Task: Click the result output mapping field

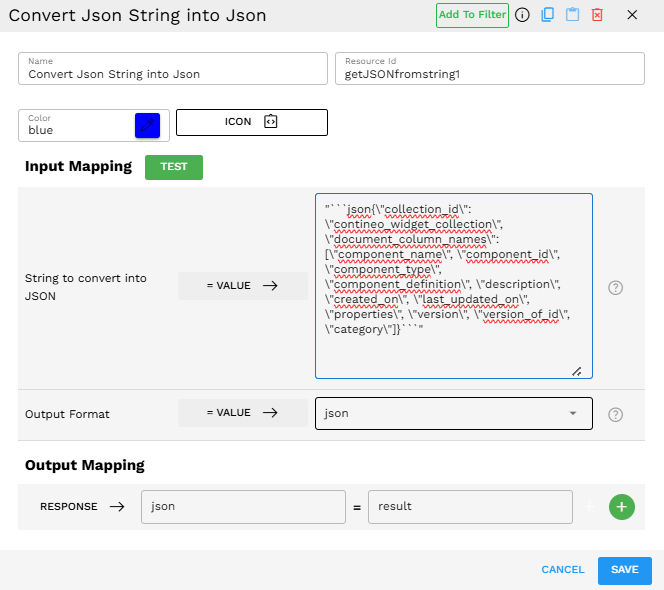Action: coord(470,507)
